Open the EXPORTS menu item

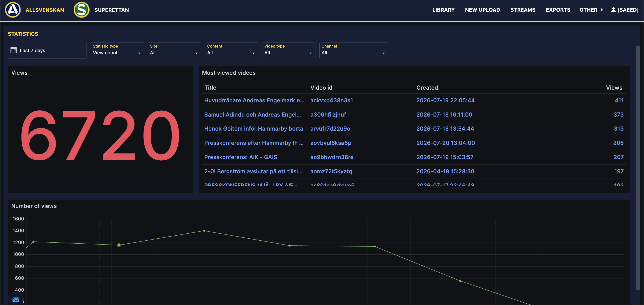click(x=558, y=10)
